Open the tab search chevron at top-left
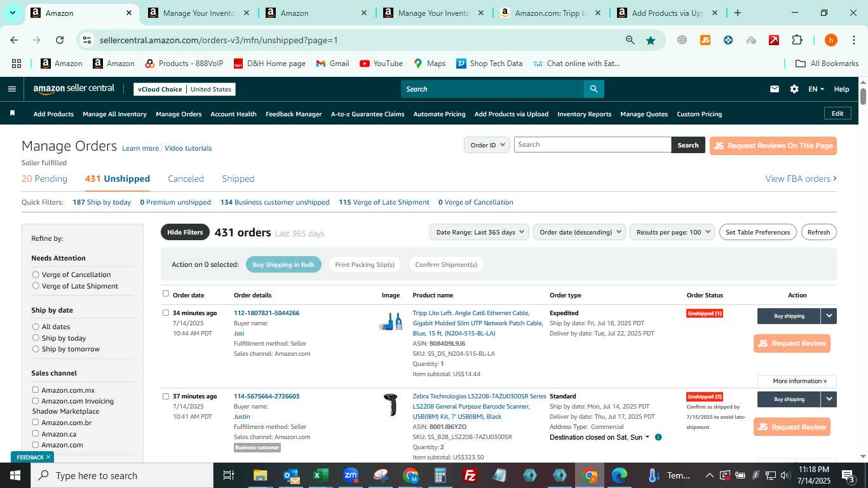Image resolution: width=868 pixels, height=488 pixels. (x=12, y=13)
